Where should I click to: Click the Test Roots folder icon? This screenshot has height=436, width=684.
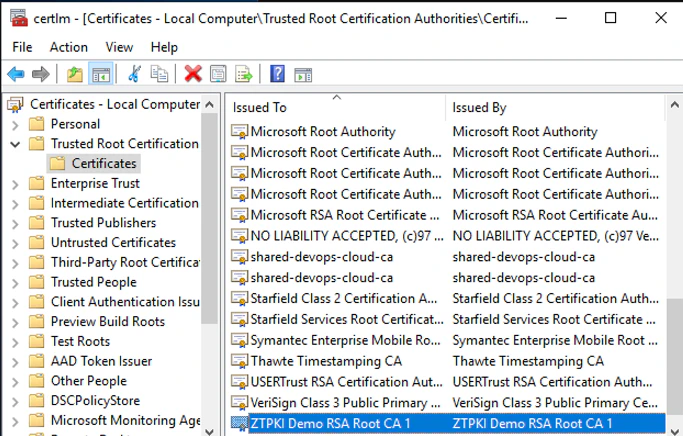tap(37, 341)
